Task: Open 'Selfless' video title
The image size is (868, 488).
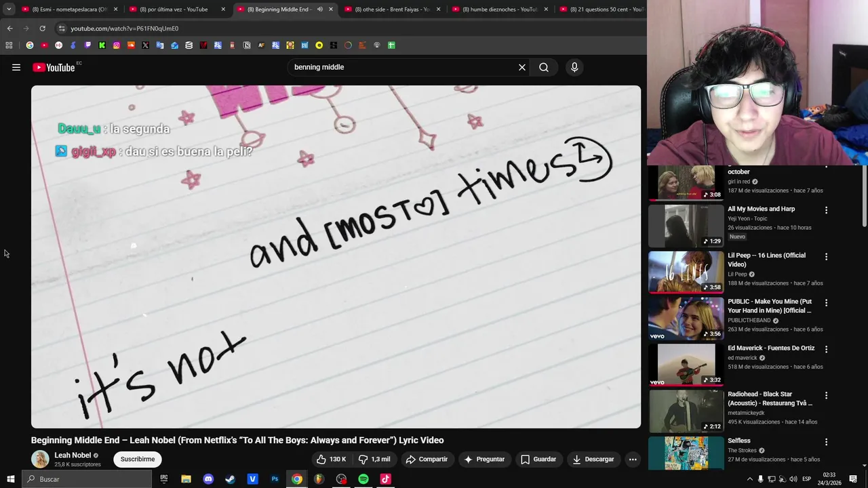Action: pyautogui.click(x=739, y=441)
